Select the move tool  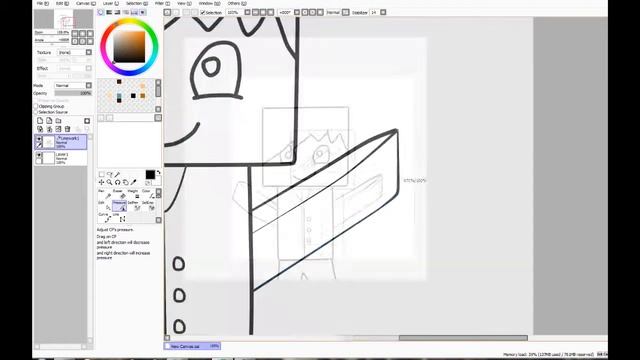click(101, 182)
